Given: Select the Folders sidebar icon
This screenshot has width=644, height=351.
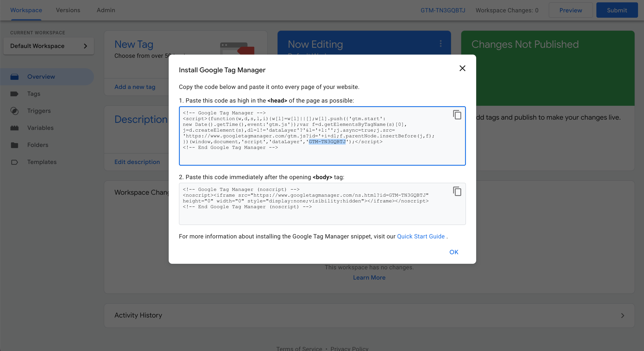Looking at the screenshot, I should 15,145.
